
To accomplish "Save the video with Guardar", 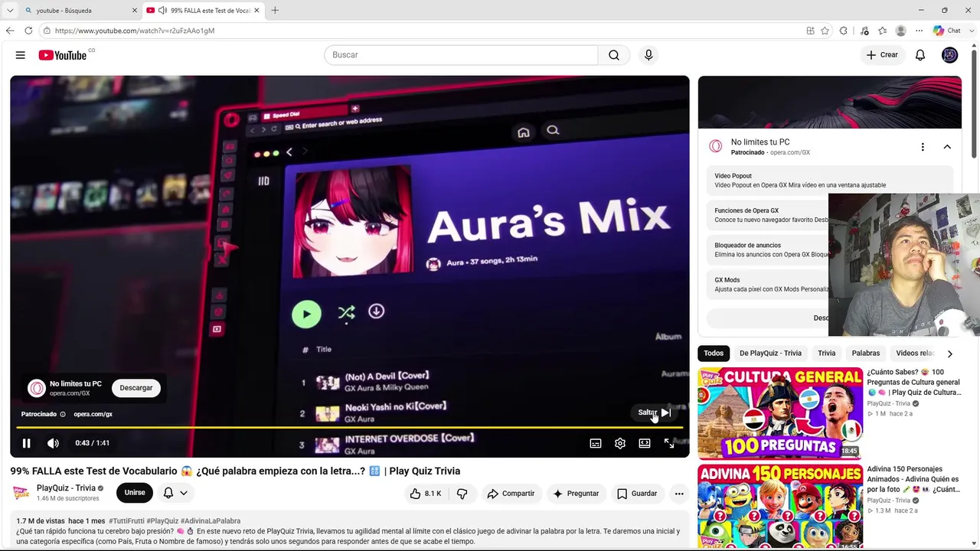I will pos(637,494).
